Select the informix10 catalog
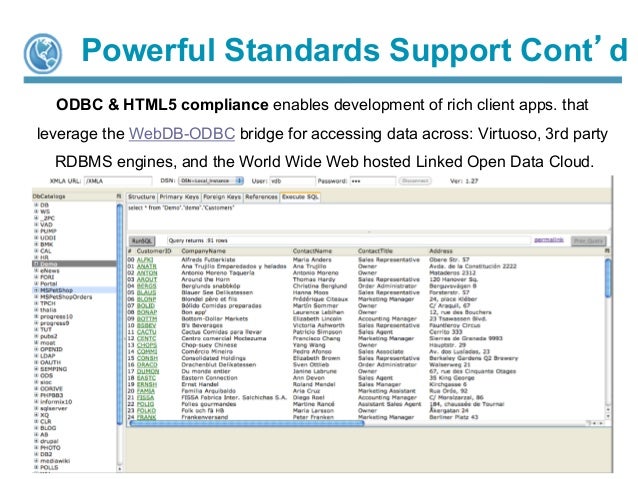 point(56,402)
